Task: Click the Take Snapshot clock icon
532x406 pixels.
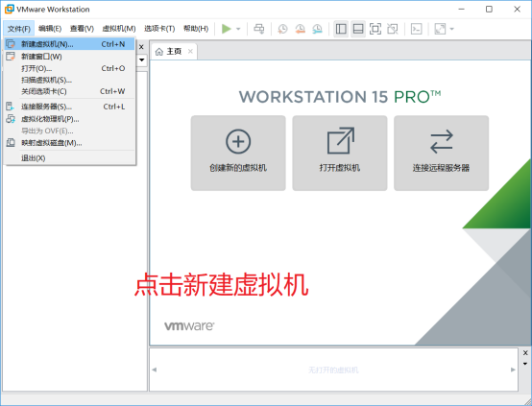Action: (282, 29)
